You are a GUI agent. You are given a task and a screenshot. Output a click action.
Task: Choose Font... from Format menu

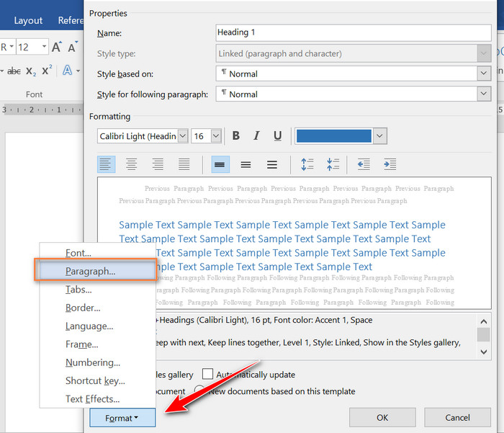pos(78,253)
